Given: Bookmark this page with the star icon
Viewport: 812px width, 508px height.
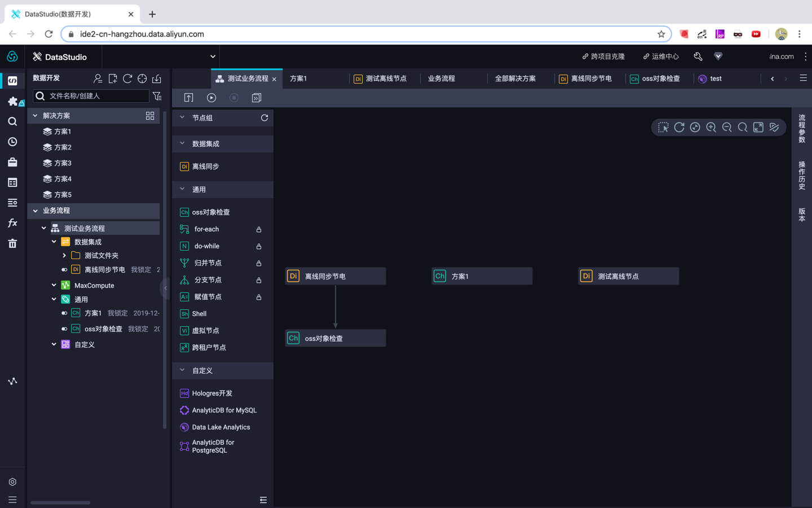Looking at the screenshot, I should point(661,34).
